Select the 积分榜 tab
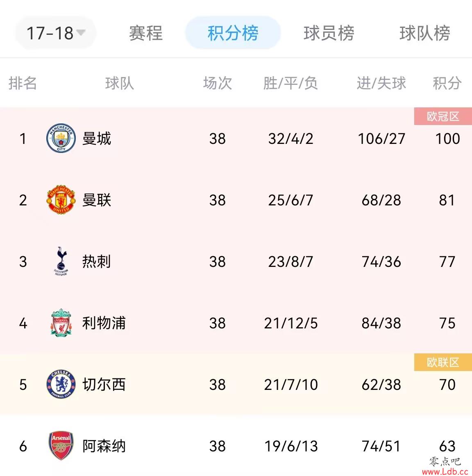Screen dimensions: 472x476 [233, 33]
